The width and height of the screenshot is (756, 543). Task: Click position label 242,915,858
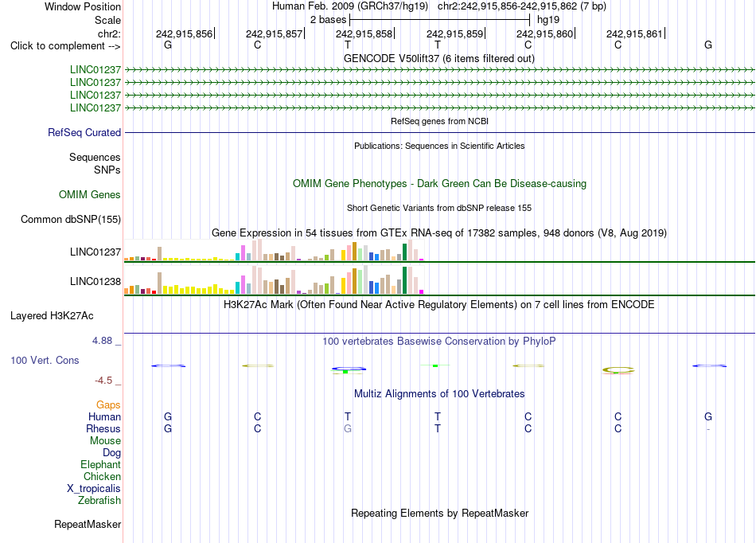pos(364,33)
